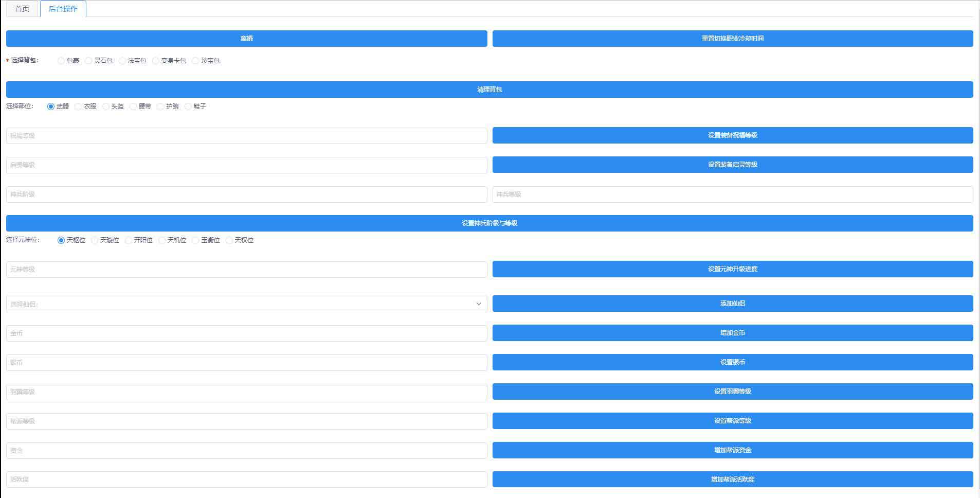This screenshot has width=980, height=498.
Task: Focus the 羽翼等级 input field
Action: [247, 392]
